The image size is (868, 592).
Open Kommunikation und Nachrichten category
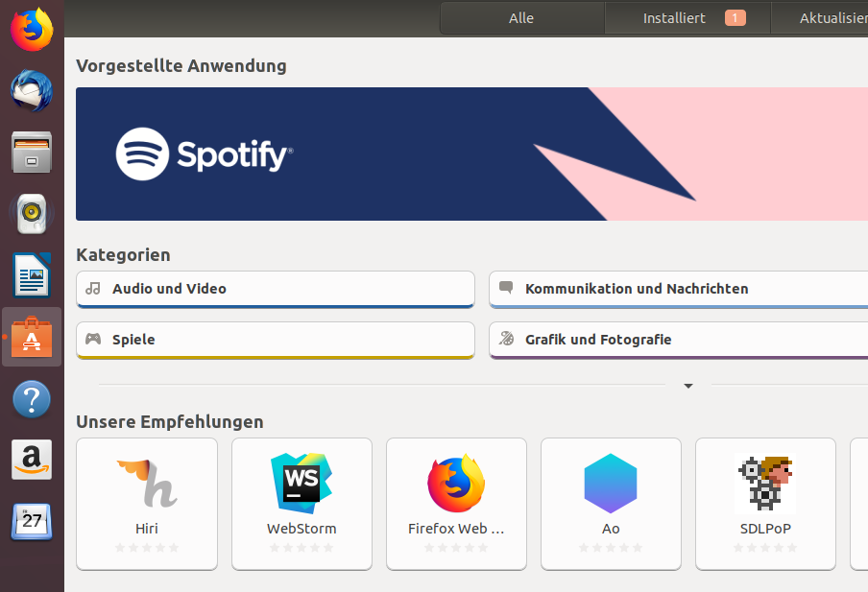(x=678, y=289)
